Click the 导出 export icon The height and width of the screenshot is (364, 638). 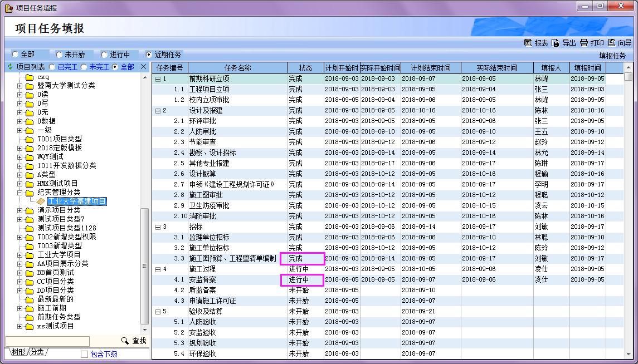coord(556,43)
